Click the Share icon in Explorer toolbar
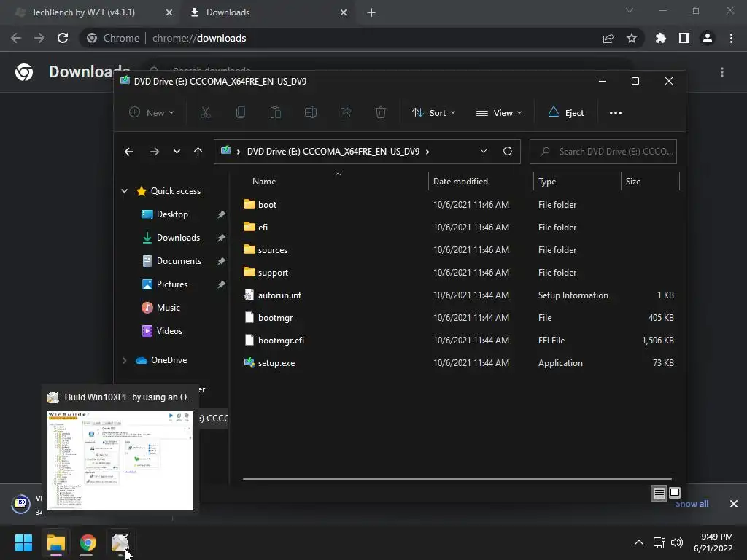The image size is (747, 560). click(346, 113)
